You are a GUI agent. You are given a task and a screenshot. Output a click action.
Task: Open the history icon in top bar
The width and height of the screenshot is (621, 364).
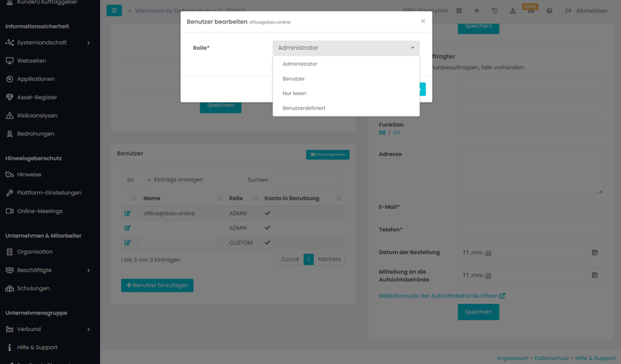tap(494, 11)
